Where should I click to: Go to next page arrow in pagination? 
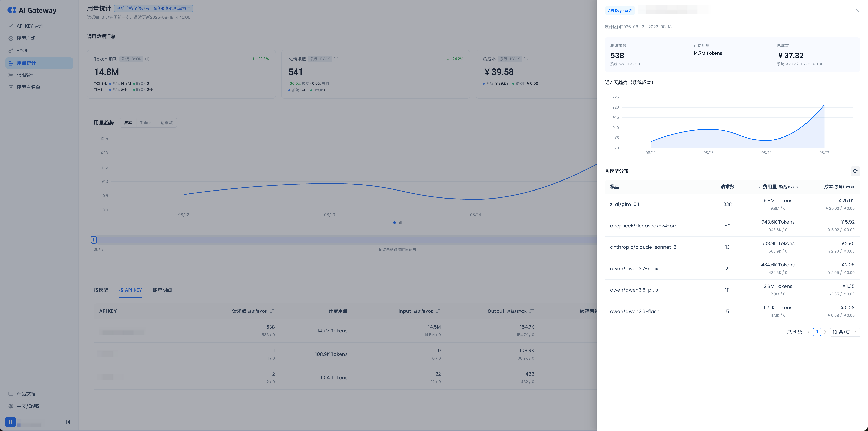(x=825, y=332)
